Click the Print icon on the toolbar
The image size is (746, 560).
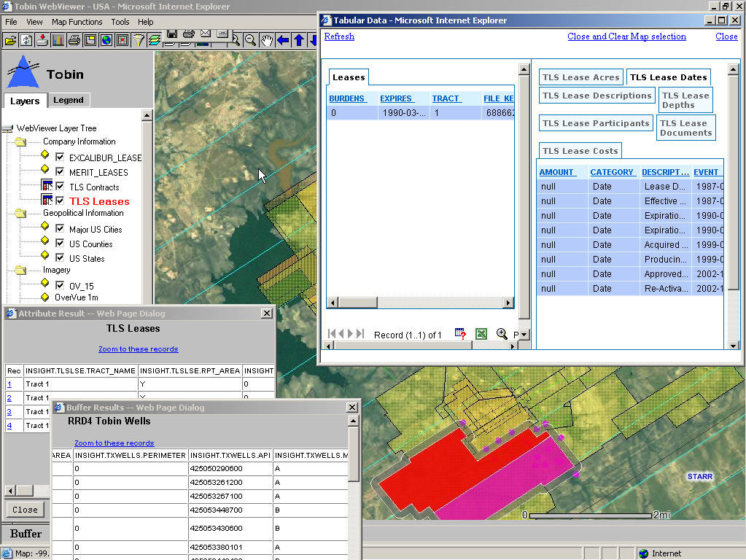point(76,40)
